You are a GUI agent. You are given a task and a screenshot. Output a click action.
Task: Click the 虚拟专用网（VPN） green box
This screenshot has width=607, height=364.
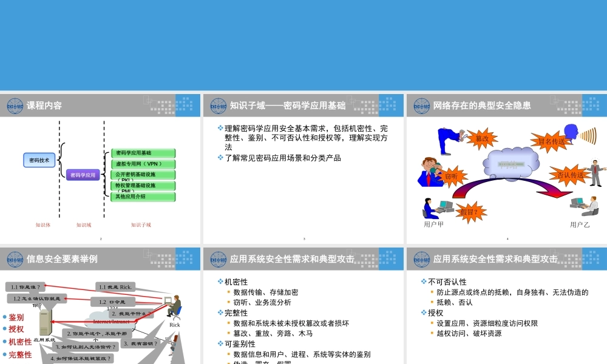(x=143, y=164)
